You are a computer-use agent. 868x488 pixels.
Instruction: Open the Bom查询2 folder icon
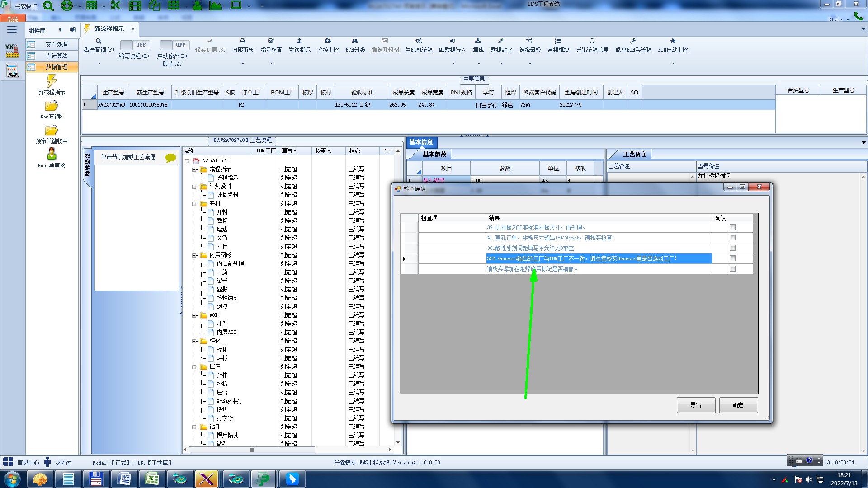pyautogui.click(x=52, y=106)
